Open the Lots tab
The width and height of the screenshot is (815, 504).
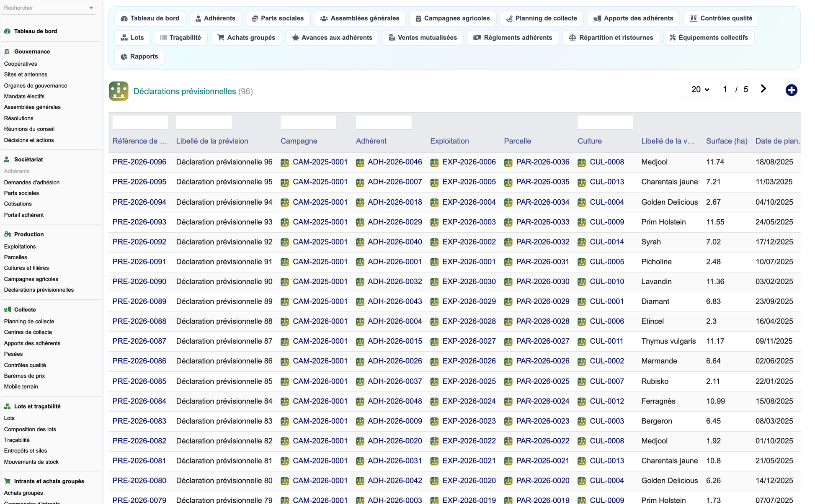click(132, 38)
